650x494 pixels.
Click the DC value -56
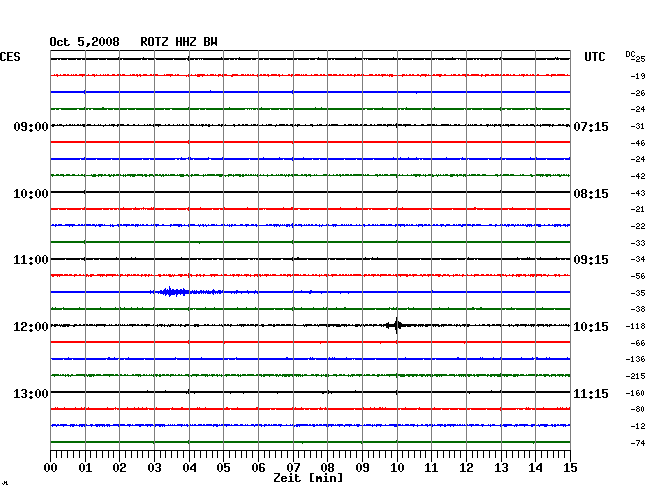pyautogui.click(x=638, y=276)
